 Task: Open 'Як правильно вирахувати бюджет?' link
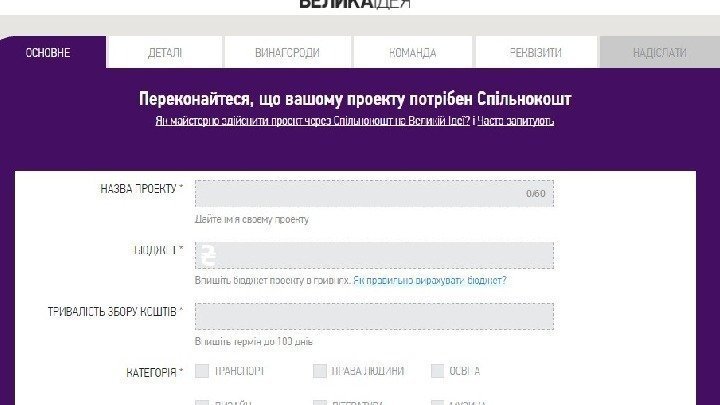[x=430, y=280]
